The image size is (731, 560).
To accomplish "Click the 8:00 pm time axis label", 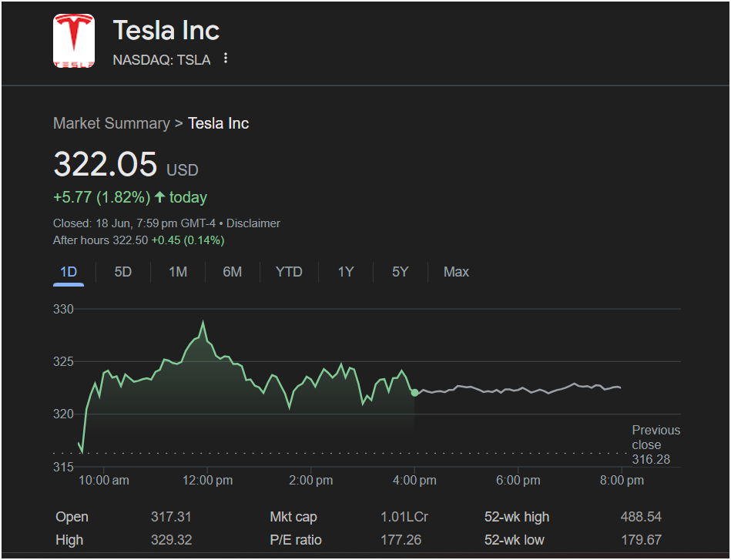I will coord(622,480).
